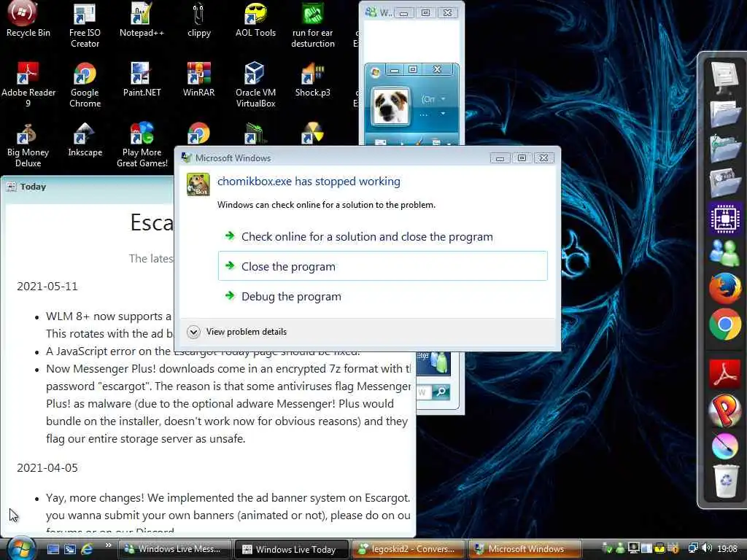Expand the Quick Launch overflow chevron
This screenshot has height=560, width=747.
[x=108, y=545]
